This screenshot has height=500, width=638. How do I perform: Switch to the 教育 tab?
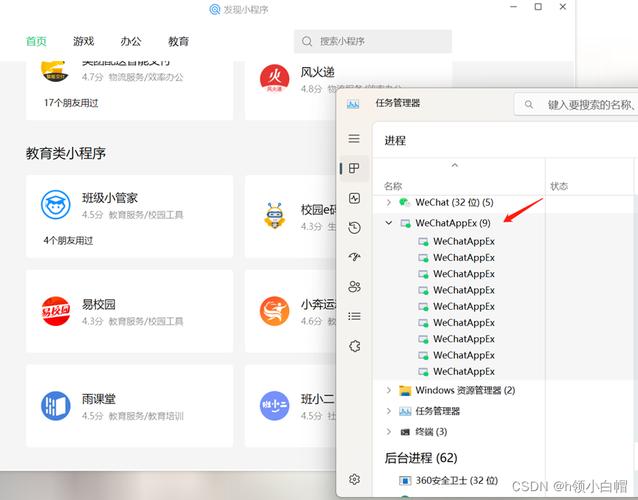click(x=178, y=42)
